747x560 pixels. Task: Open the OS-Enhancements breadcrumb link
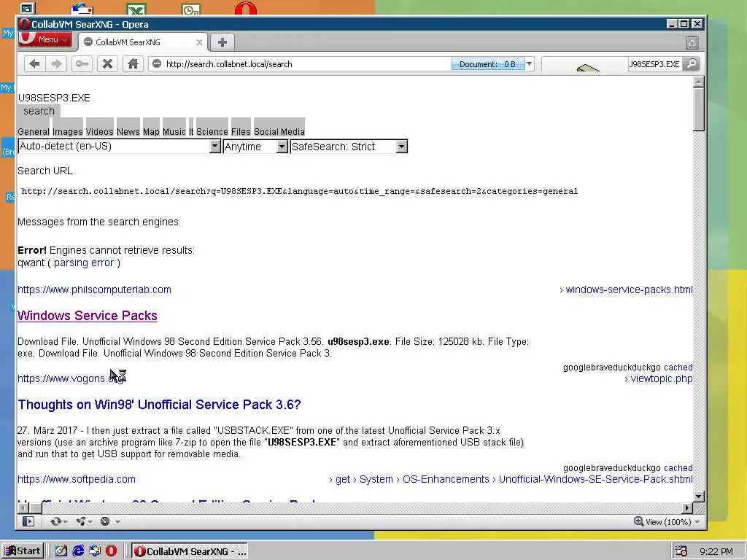pos(446,479)
